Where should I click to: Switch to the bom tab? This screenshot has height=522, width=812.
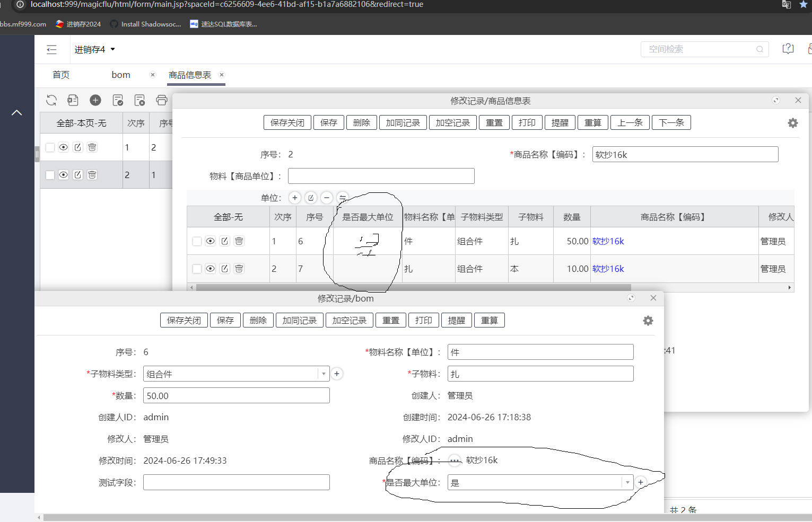tap(121, 75)
